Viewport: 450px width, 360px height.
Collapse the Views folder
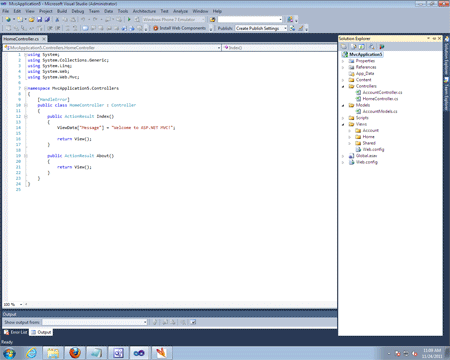(343, 124)
